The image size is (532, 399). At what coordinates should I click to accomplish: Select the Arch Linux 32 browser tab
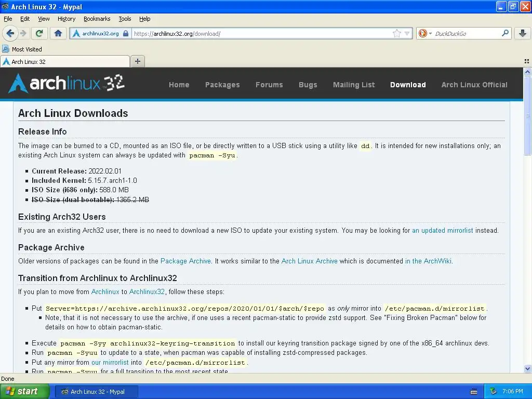[65, 61]
